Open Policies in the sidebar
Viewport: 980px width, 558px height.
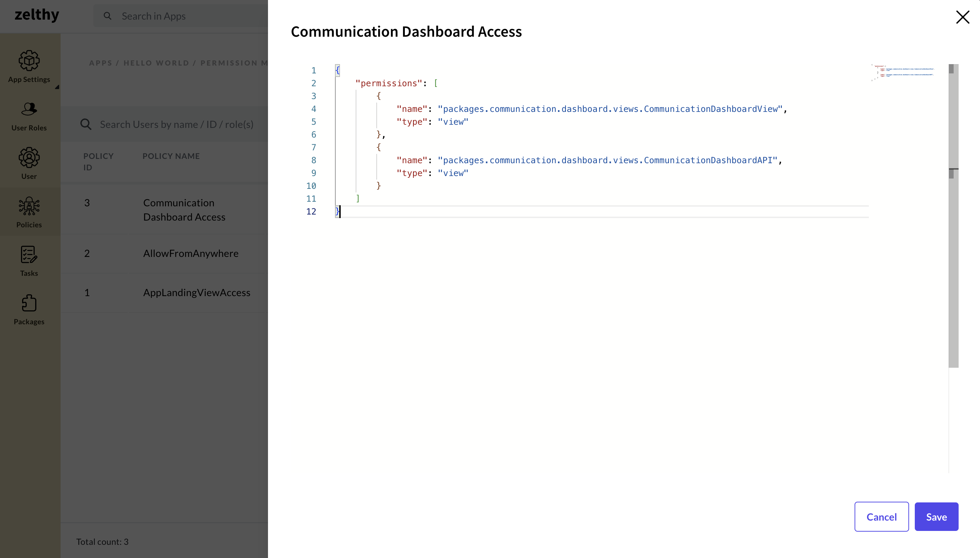(x=29, y=212)
